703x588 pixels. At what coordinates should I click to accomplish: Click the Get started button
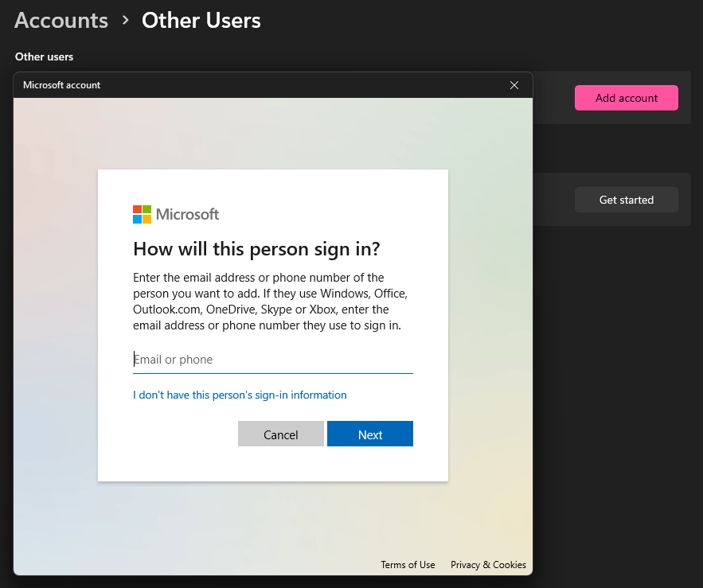click(627, 200)
